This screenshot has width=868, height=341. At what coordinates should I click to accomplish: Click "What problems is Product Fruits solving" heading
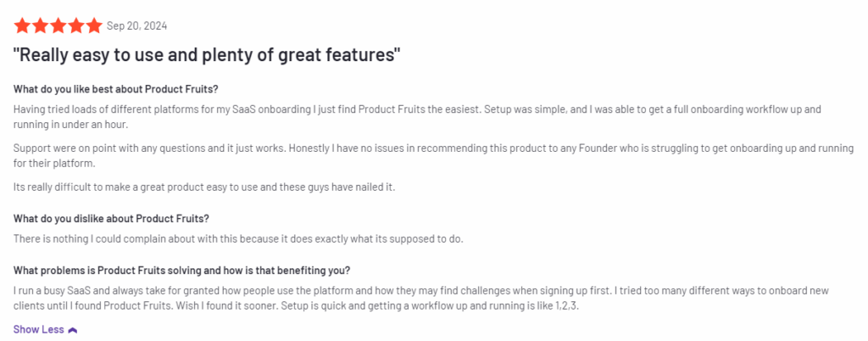[181, 271]
